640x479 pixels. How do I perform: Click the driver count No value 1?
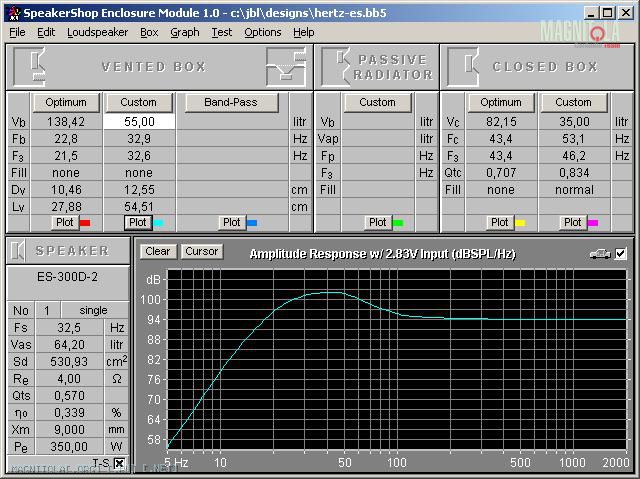pos(47,310)
